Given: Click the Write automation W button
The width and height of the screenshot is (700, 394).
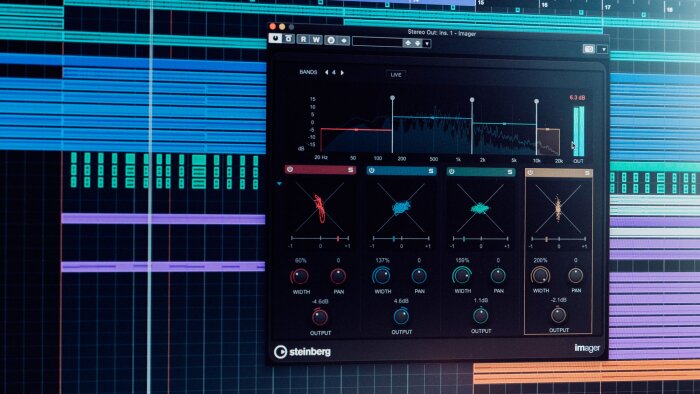Looking at the screenshot, I should tap(316, 39).
